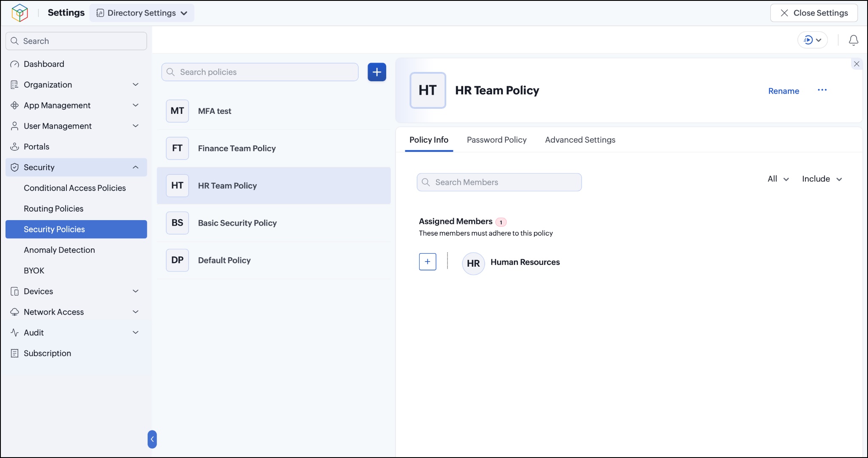868x458 pixels.
Task: Expand the App Management section
Action: [x=136, y=105]
